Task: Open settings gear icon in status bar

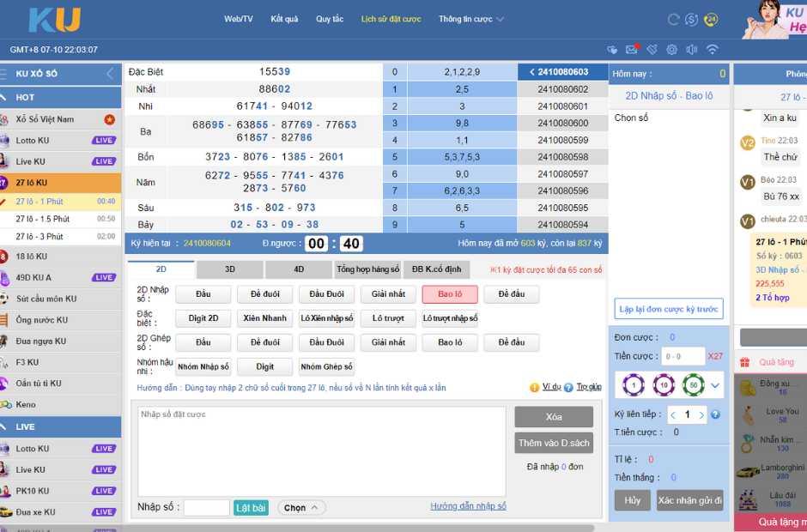Action: click(x=671, y=50)
